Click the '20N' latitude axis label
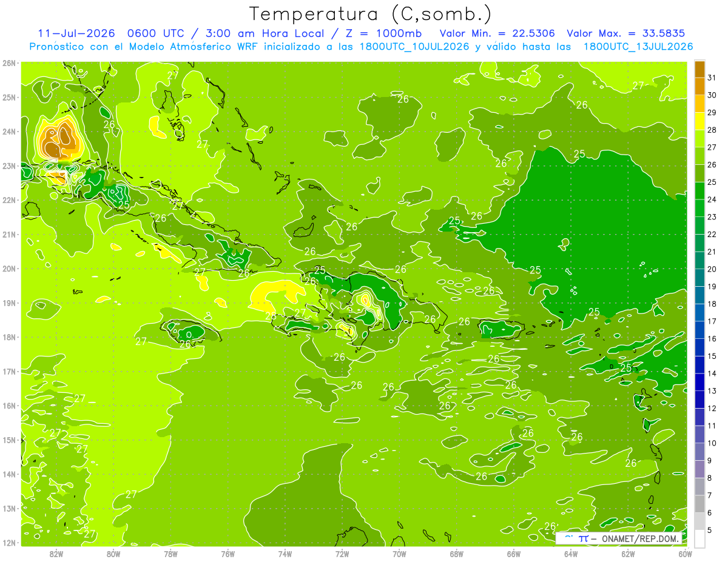 point(9,269)
